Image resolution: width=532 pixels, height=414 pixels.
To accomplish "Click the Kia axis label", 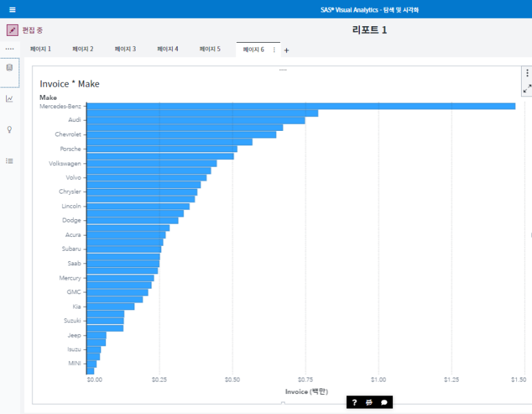I will pos(76,307).
